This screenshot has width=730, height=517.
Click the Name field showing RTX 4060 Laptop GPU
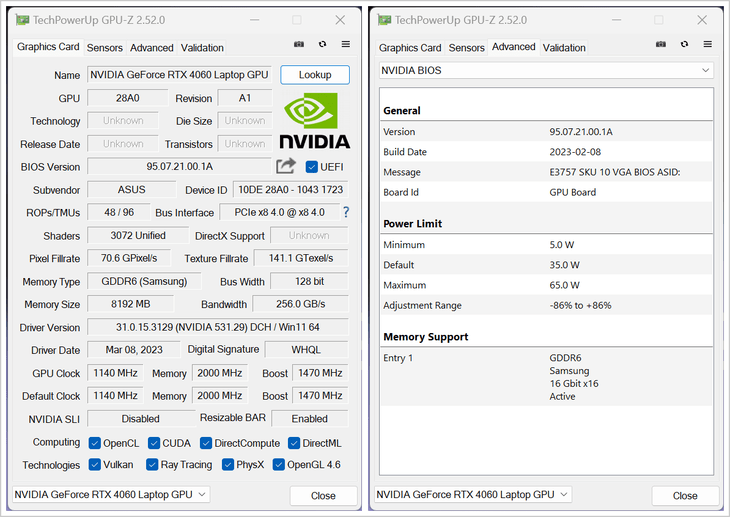[x=179, y=75]
